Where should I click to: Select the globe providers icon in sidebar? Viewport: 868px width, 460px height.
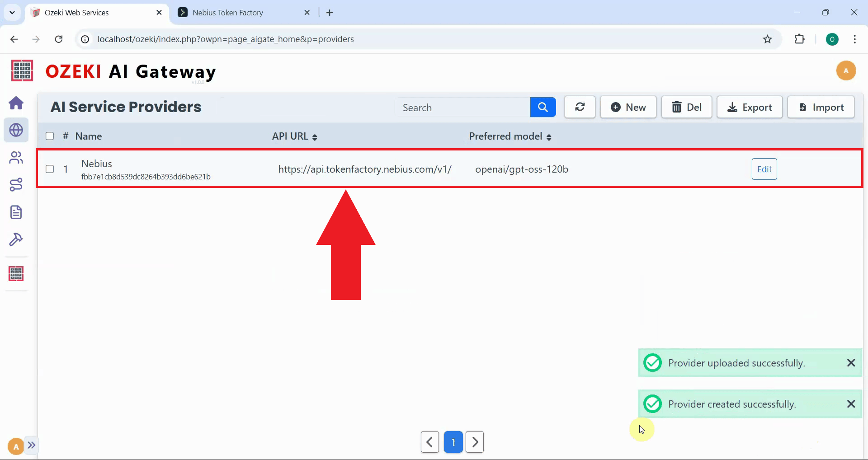(x=16, y=130)
